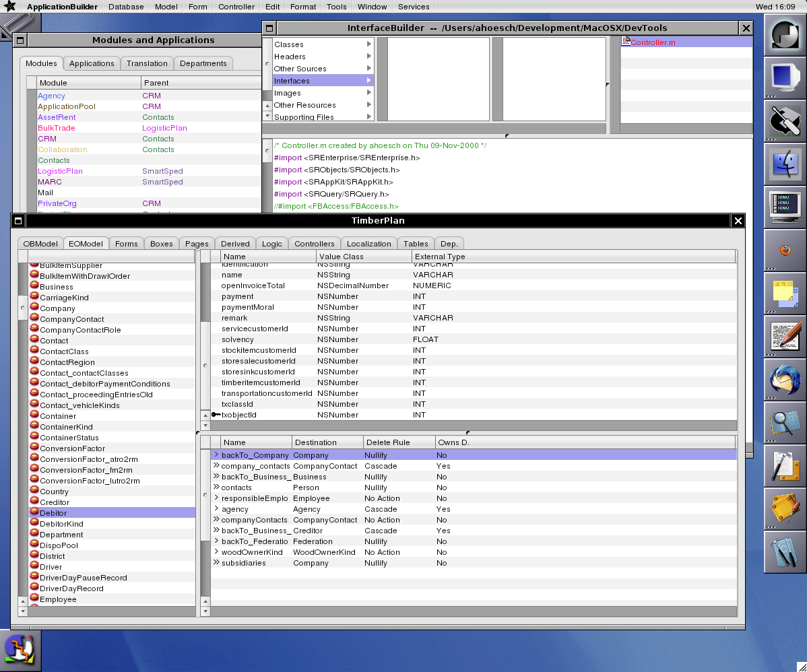Image resolution: width=807 pixels, height=672 pixels.
Task: Open the Database menu
Action: (x=126, y=7)
